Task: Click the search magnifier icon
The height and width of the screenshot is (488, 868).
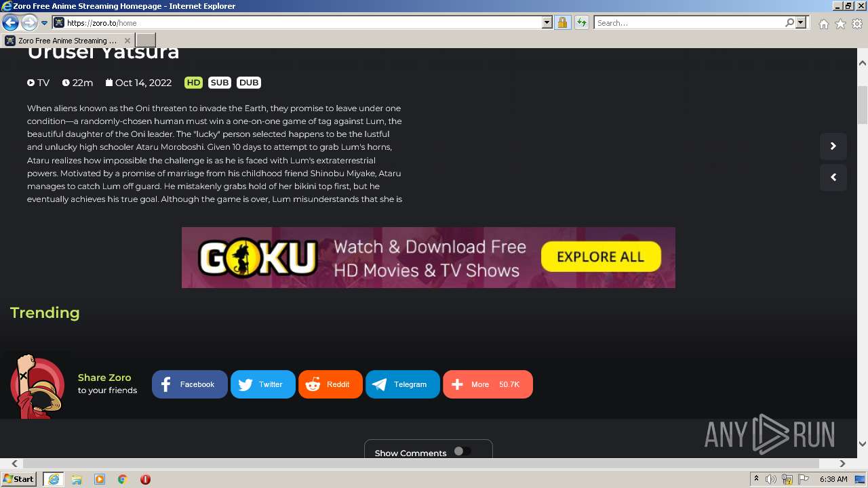Action: coord(789,22)
